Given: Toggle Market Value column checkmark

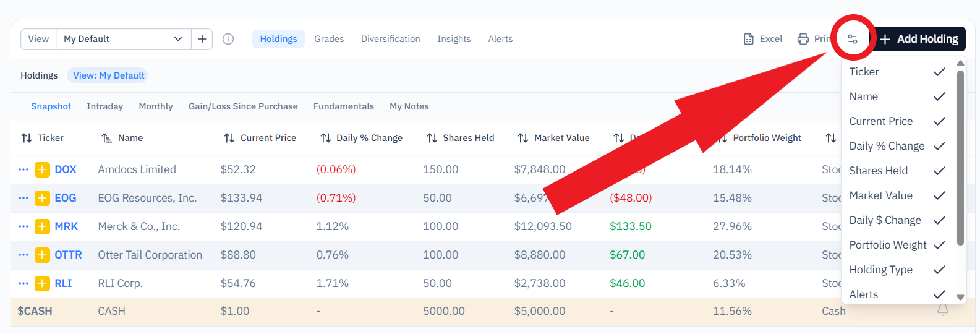Looking at the screenshot, I should click(x=939, y=195).
